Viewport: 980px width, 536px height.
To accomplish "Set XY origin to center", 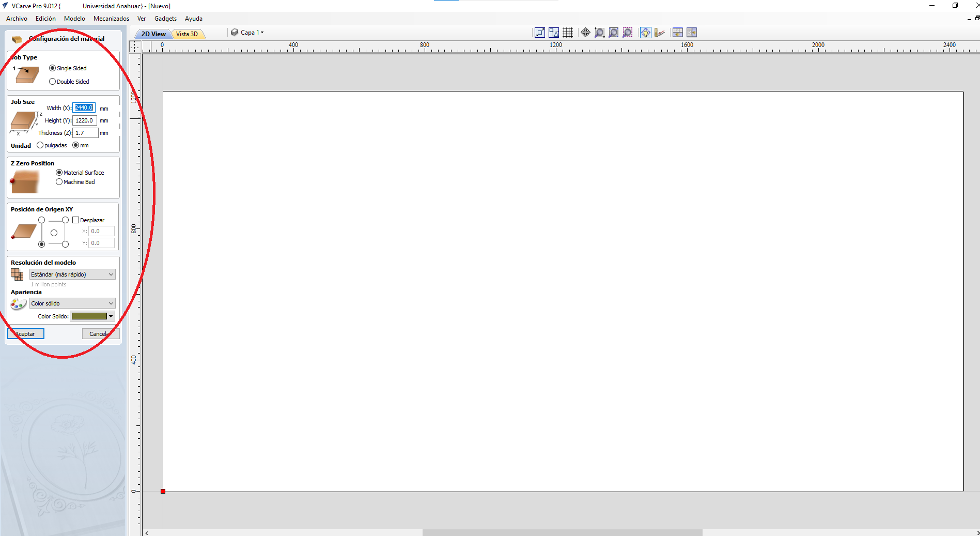I will pos(54,233).
